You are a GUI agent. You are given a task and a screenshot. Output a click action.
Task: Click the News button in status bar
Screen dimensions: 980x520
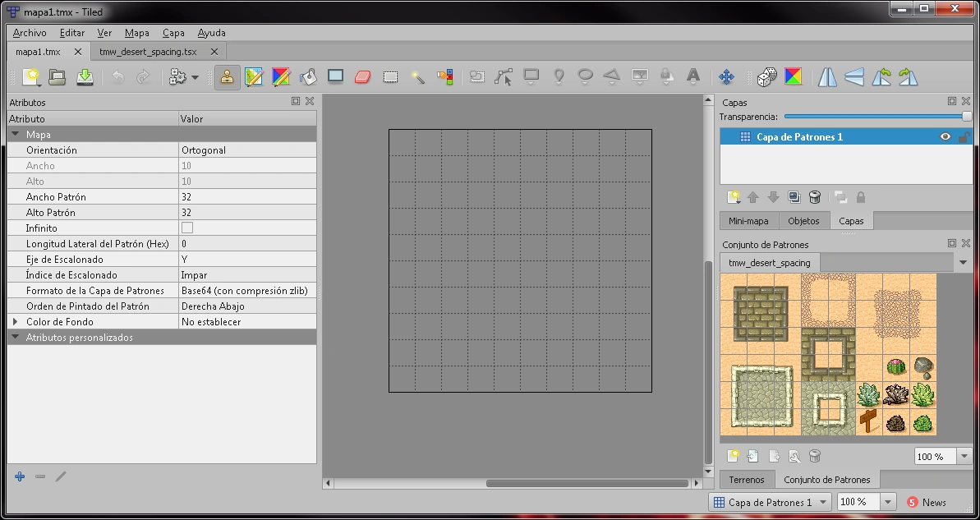[x=927, y=502]
